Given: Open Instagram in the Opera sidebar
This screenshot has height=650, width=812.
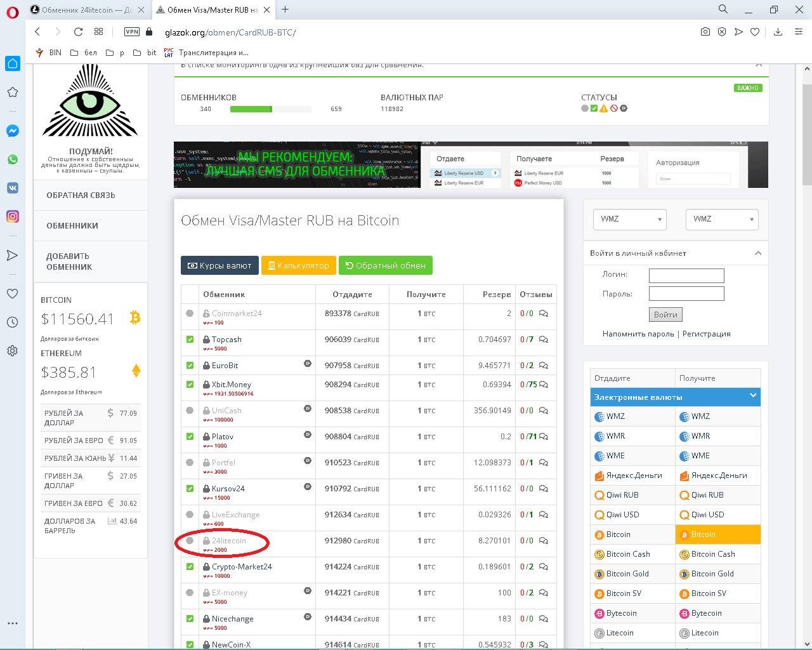Looking at the screenshot, I should [x=12, y=216].
